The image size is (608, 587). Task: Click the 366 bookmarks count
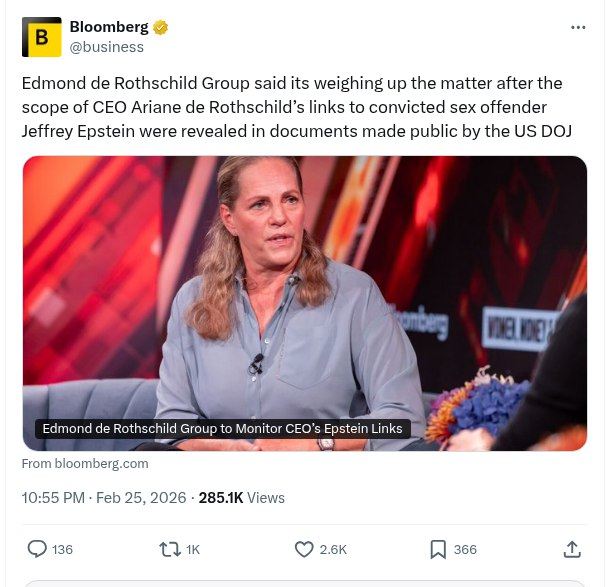[465, 549]
